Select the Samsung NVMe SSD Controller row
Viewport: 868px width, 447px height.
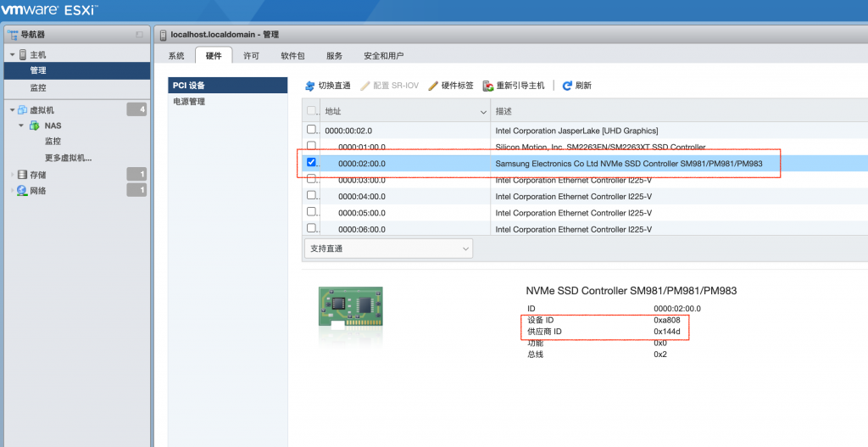[585, 164]
